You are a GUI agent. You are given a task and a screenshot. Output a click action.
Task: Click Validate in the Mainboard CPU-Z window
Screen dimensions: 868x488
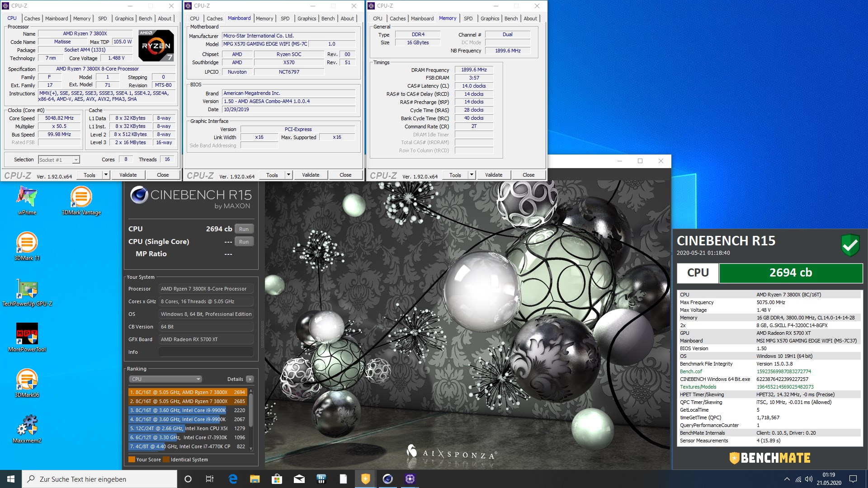pos(311,175)
